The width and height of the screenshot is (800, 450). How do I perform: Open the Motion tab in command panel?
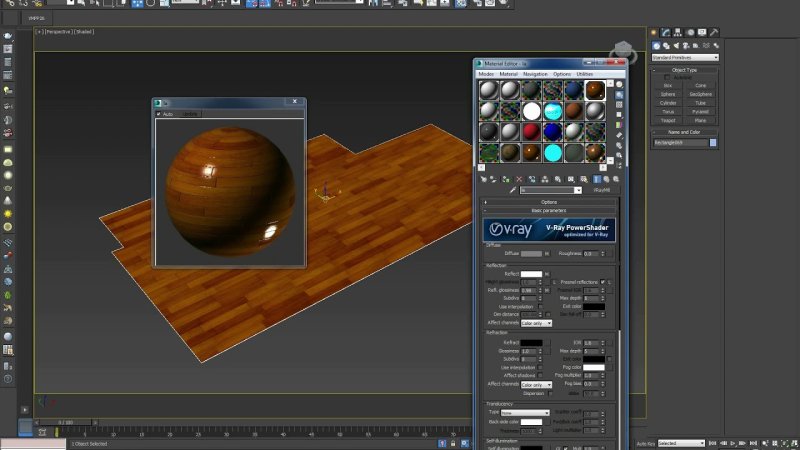click(690, 32)
